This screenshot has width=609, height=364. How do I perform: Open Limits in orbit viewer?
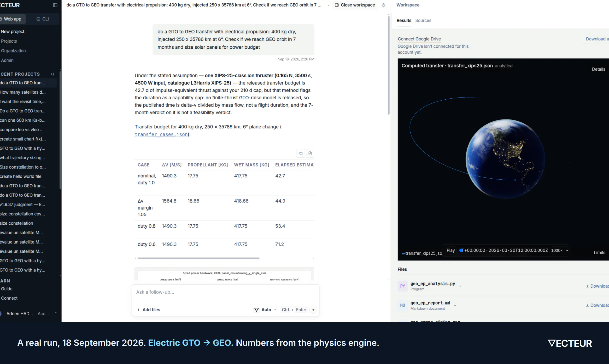599,252
